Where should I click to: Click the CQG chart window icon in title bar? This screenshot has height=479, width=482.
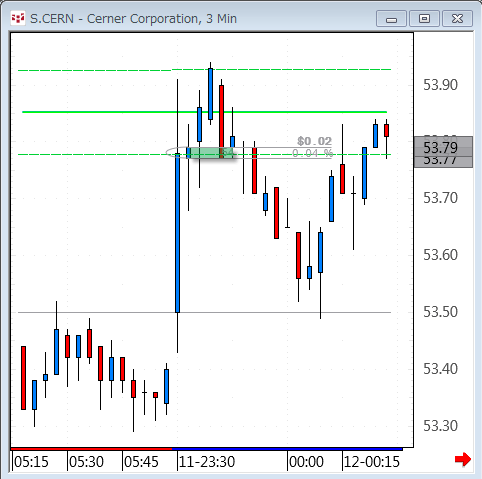[x=18, y=19]
